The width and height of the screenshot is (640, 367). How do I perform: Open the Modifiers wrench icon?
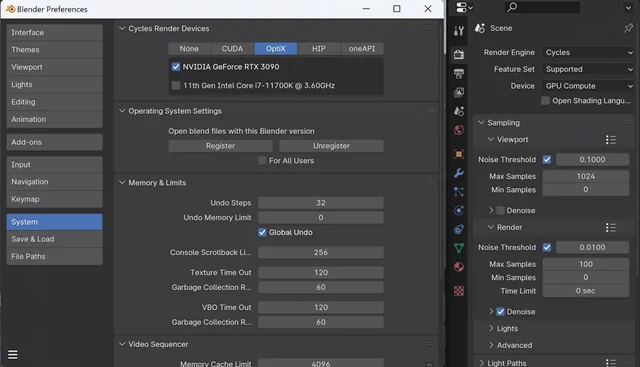[459, 173]
